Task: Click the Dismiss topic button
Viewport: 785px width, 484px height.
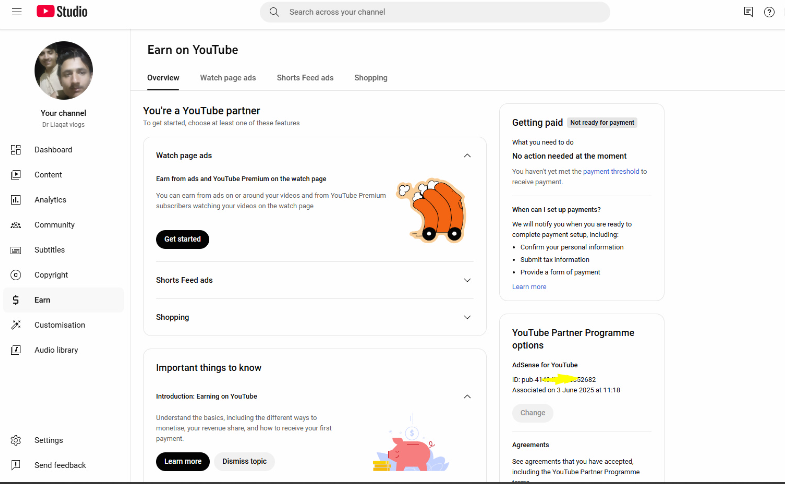Action: tap(244, 461)
